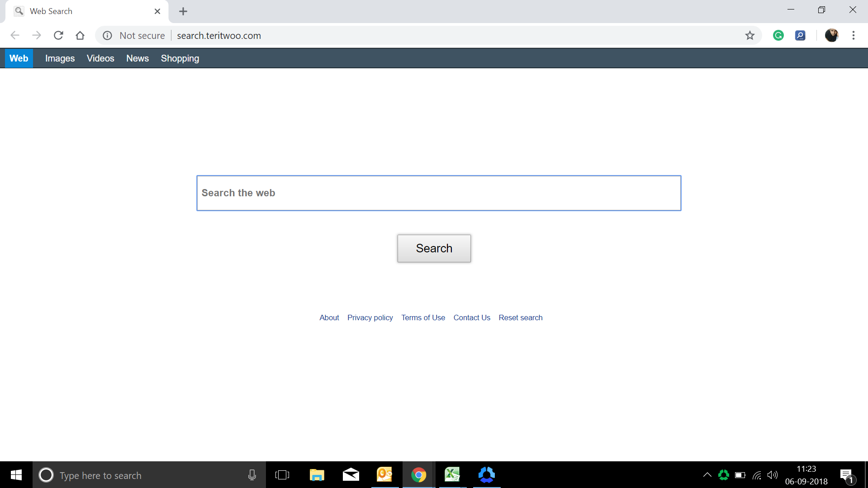Reload the current page
868x488 pixels.
[58, 35]
